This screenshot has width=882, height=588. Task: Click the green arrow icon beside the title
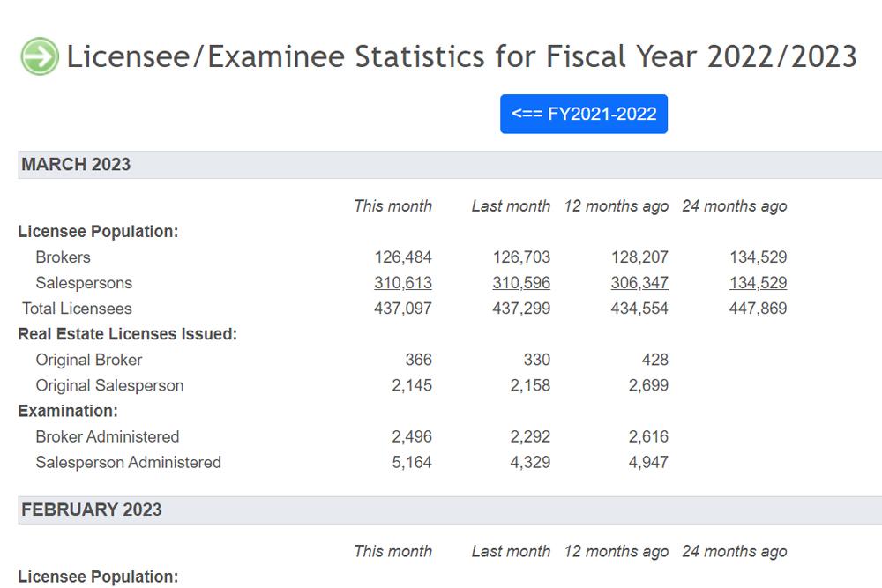40,56
